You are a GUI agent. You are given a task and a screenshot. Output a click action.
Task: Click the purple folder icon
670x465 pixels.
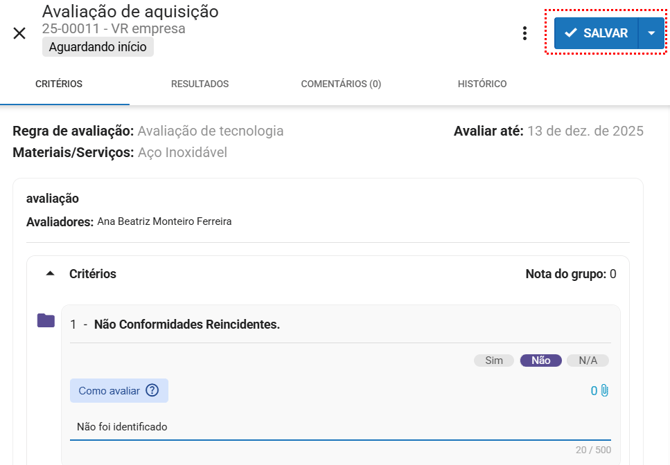point(46,321)
